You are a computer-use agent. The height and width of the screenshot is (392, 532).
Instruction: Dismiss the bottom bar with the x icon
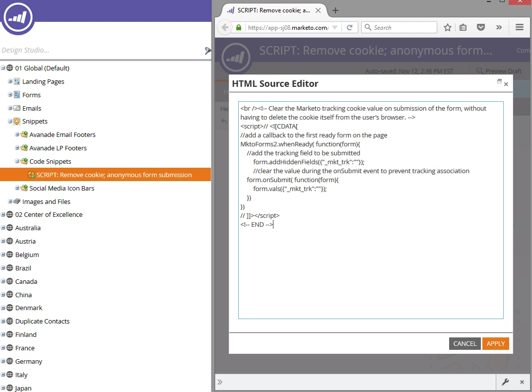522,382
